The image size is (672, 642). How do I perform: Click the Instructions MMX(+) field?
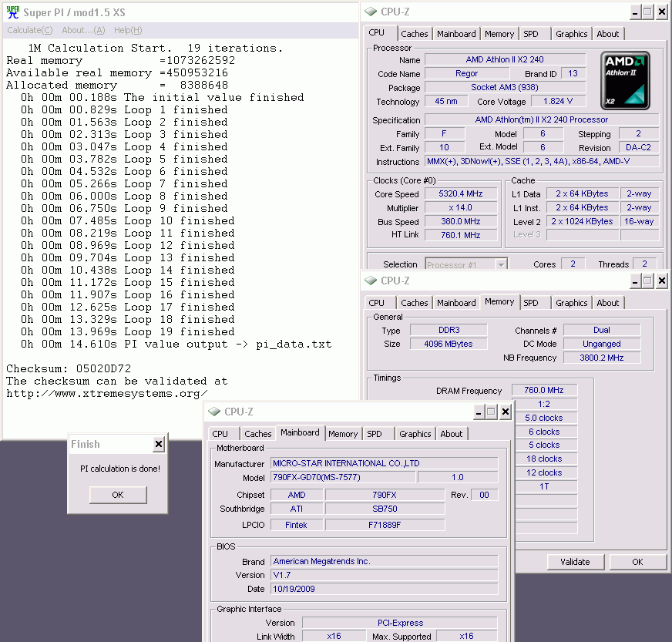542,162
